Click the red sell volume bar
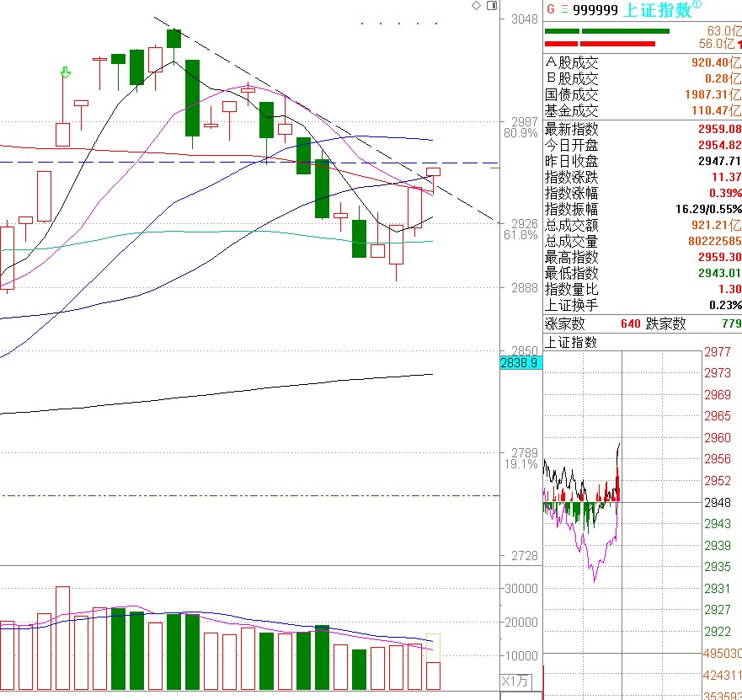742x700 pixels. pos(600,44)
